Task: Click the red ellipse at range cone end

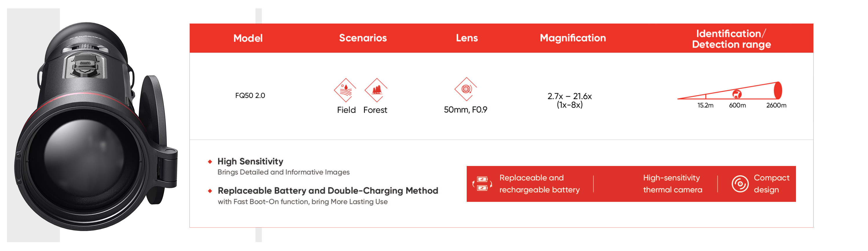Action: (x=778, y=90)
